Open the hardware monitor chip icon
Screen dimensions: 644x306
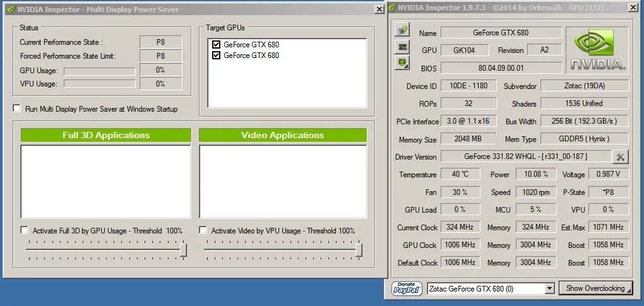click(x=403, y=46)
